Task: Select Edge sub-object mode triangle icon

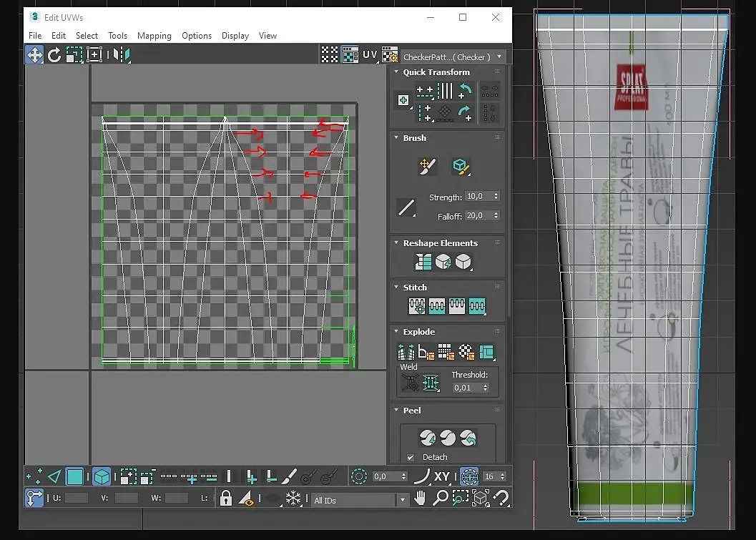Action: click(54, 476)
